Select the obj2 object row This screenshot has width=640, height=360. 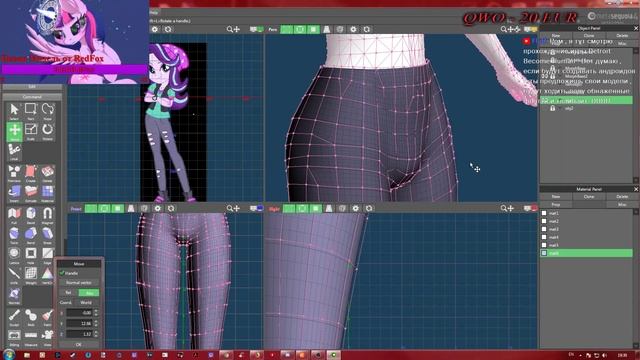pos(586,108)
